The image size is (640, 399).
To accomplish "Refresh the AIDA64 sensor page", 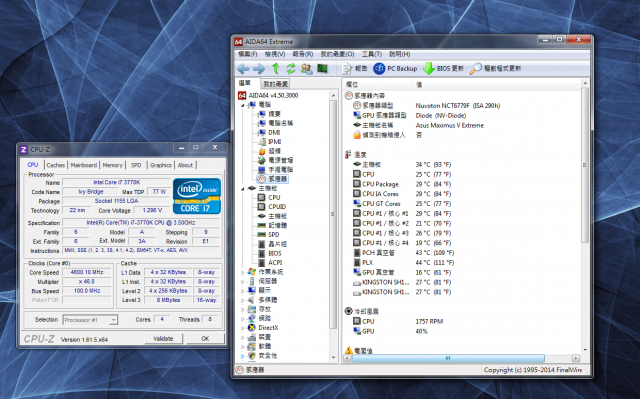I will tap(291, 69).
